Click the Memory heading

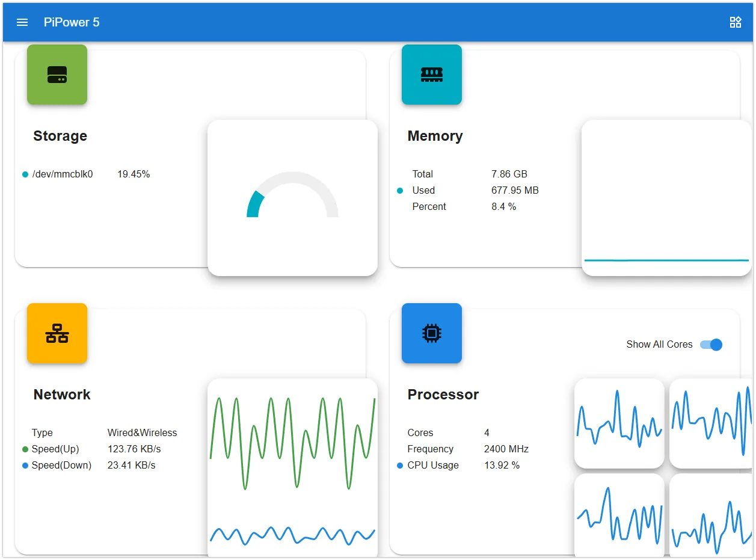click(435, 136)
